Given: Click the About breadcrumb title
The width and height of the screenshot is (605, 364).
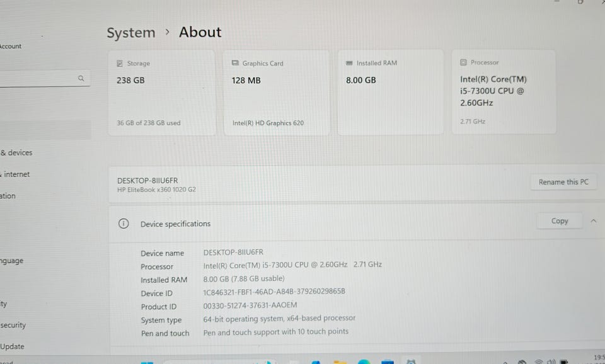Looking at the screenshot, I should (200, 32).
